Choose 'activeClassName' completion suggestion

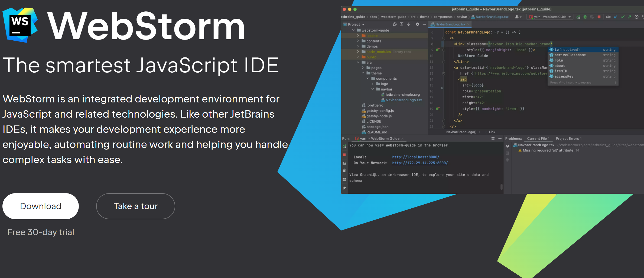click(583, 55)
